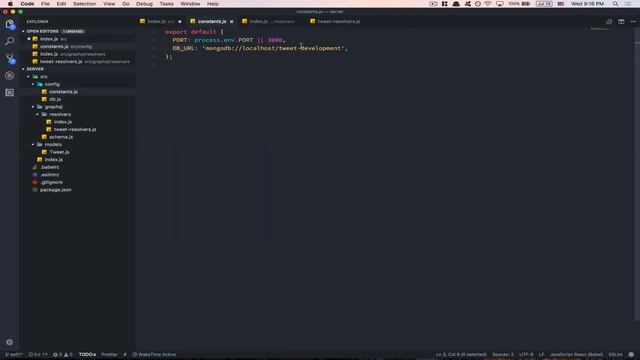
Task: Collapse the graphql folder
Action: [33, 107]
